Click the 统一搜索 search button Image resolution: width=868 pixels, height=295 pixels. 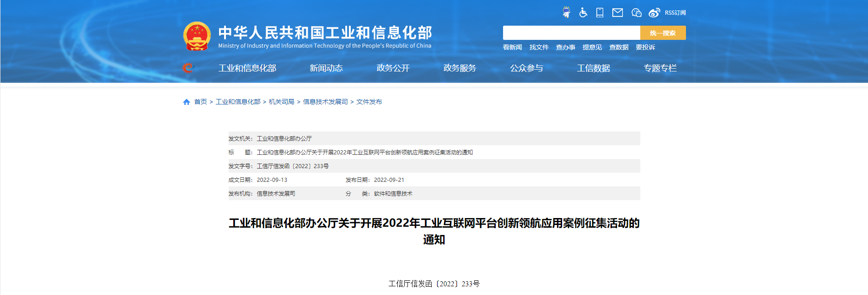663,33
